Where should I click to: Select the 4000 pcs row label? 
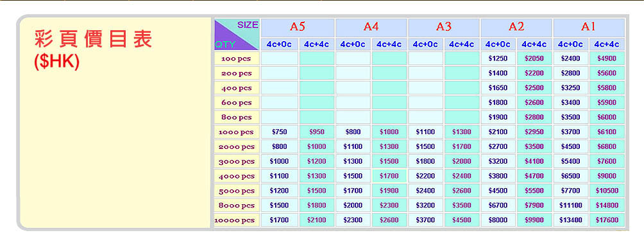236,176
